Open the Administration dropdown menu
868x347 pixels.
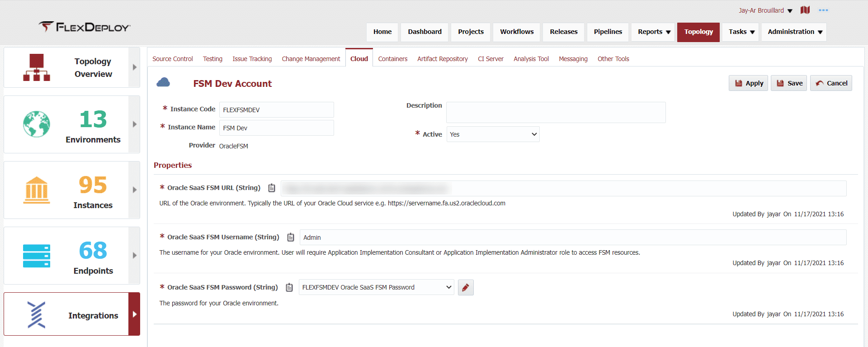pyautogui.click(x=794, y=32)
